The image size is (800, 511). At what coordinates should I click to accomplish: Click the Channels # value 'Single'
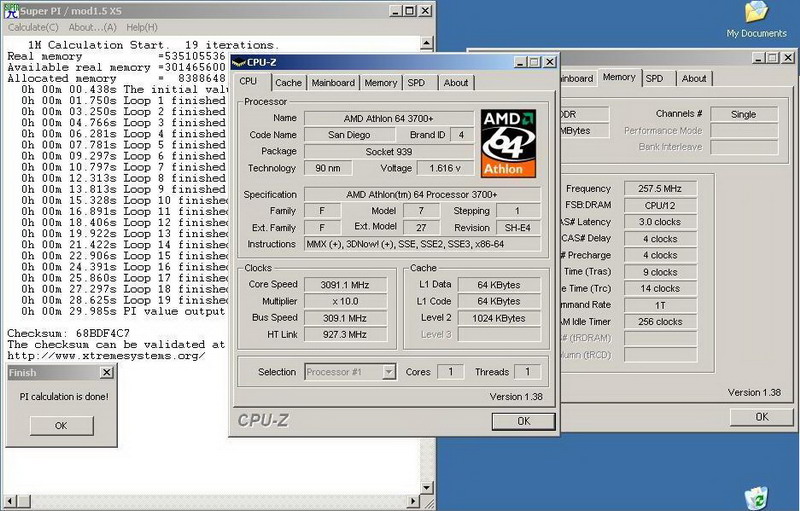coord(744,114)
